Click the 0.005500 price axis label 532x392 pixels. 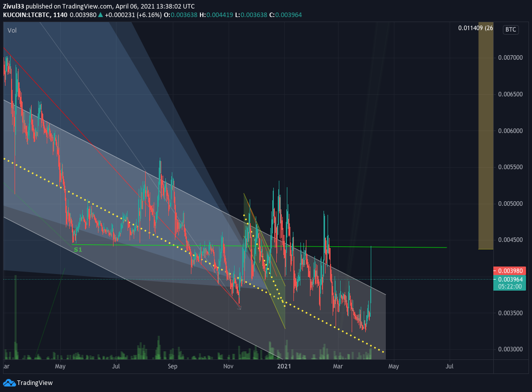(510, 167)
